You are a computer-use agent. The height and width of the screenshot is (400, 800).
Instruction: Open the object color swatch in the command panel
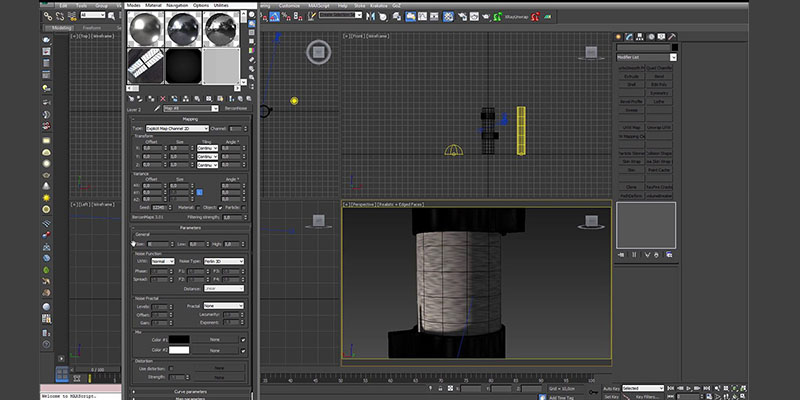tap(674, 47)
